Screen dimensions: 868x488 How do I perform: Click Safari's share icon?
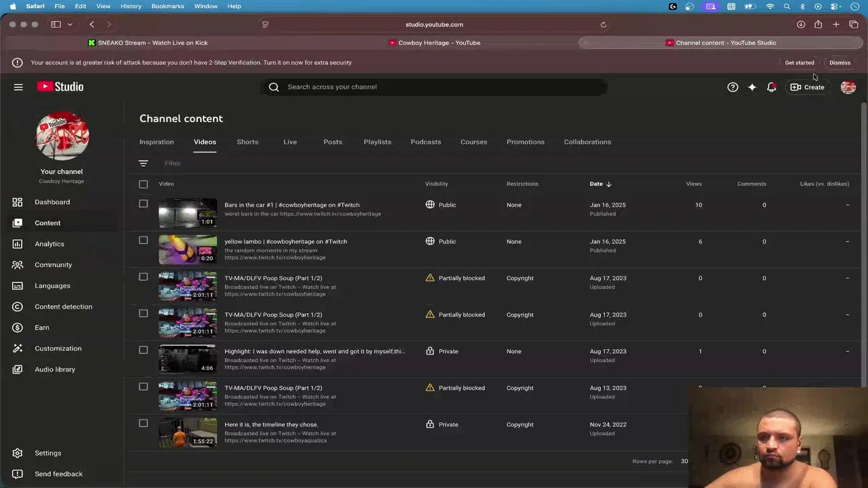tap(818, 24)
